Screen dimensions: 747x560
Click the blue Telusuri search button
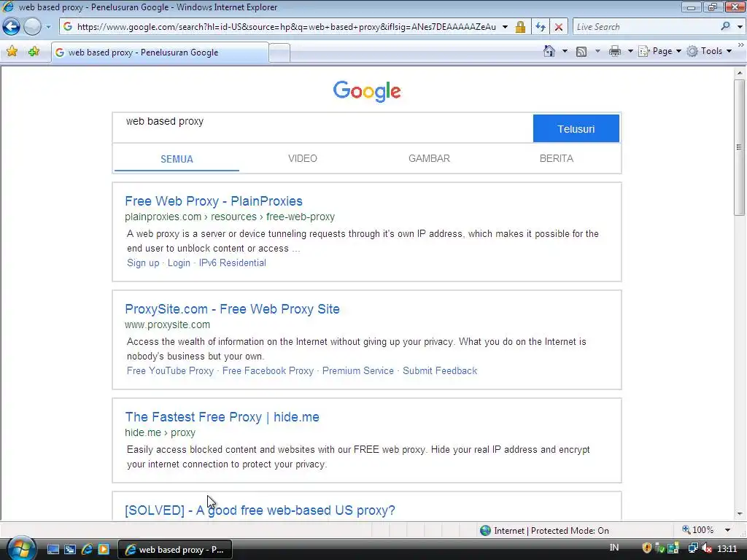(x=576, y=128)
